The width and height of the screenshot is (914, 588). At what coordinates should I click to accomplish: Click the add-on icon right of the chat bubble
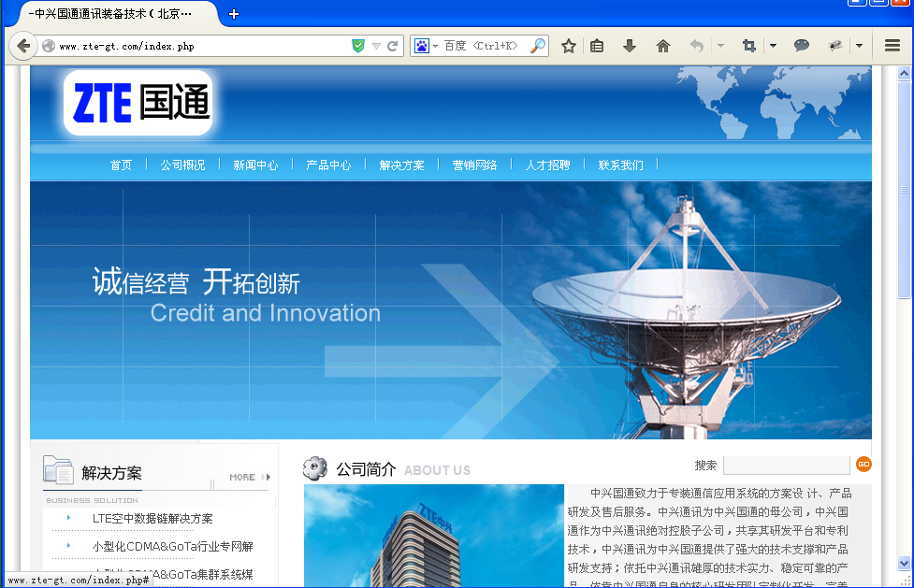coord(836,46)
